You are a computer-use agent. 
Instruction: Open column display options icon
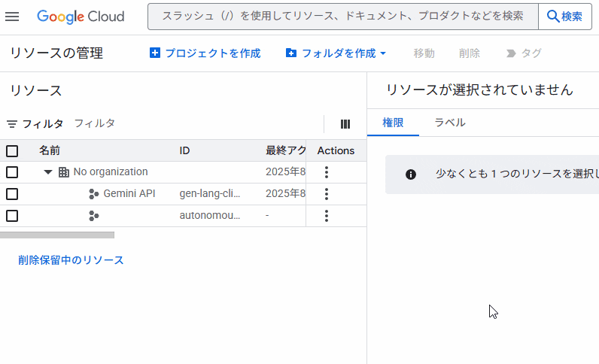point(345,124)
